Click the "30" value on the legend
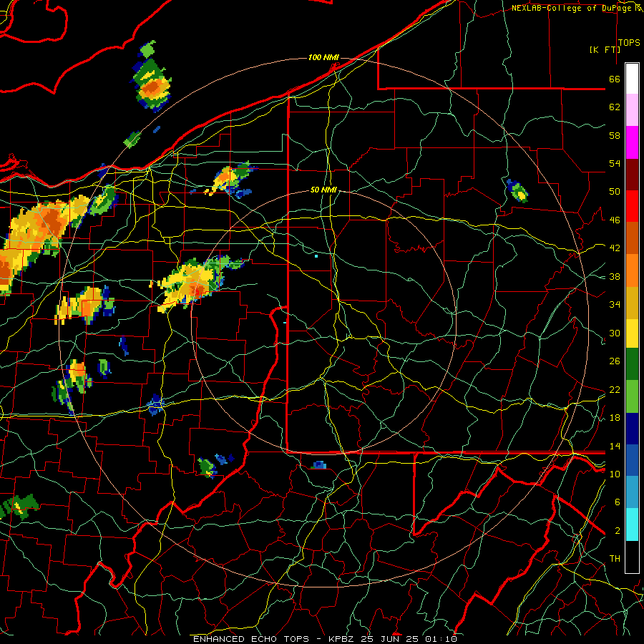This screenshot has width=644, height=644. click(615, 333)
